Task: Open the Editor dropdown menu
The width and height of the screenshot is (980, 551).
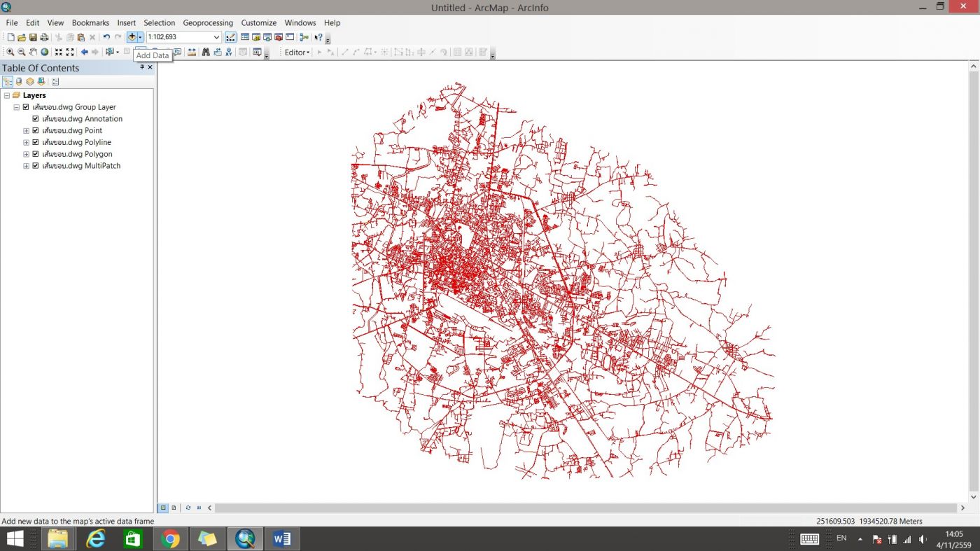Action: 297,53
